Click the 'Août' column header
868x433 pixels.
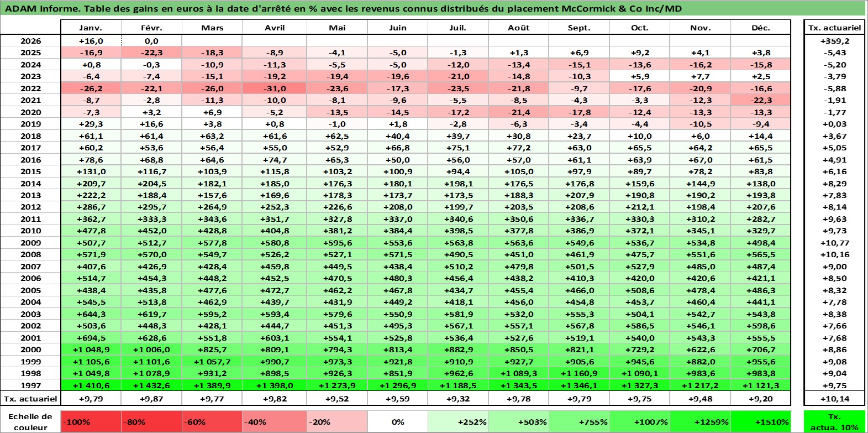point(518,28)
